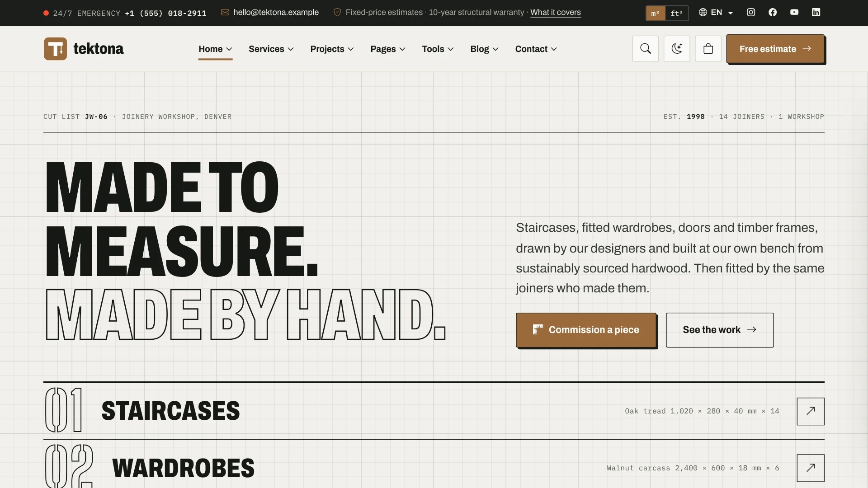Open the Wardrobes arrow link
The image size is (868, 488).
(x=811, y=468)
